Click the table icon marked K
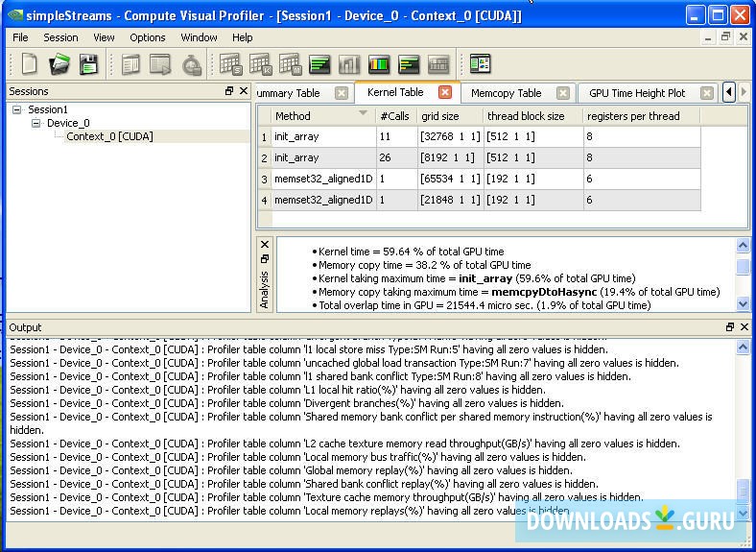This screenshot has width=756, height=552. coord(260,64)
